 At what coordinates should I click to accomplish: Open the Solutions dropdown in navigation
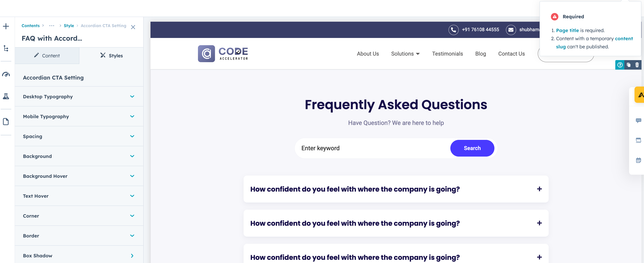[405, 54]
